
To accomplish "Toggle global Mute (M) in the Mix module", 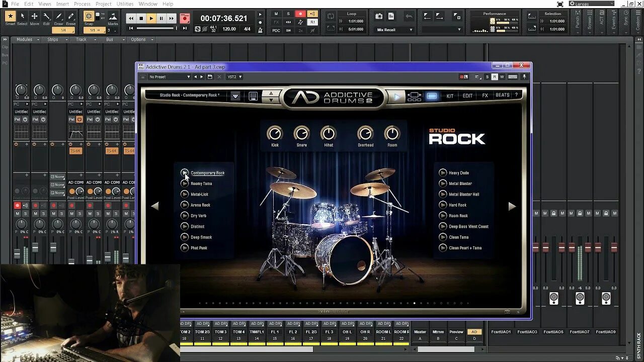I will (x=276, y=14).
